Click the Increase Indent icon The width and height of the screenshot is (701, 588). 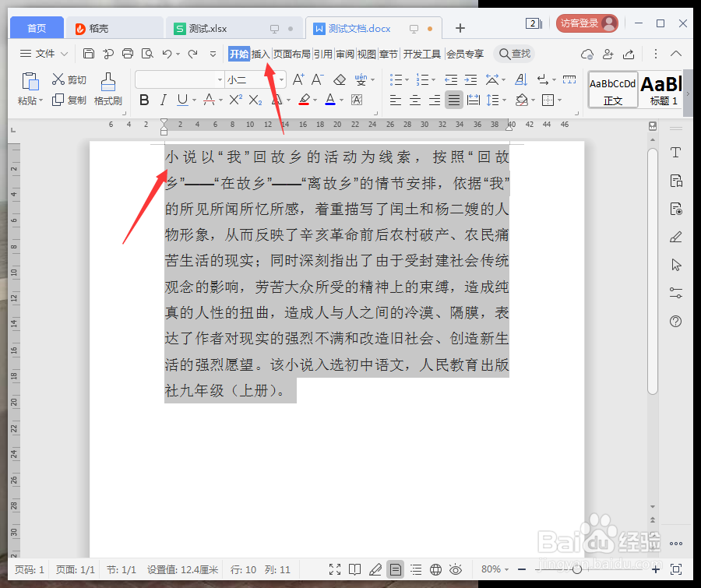pos(470,79)
